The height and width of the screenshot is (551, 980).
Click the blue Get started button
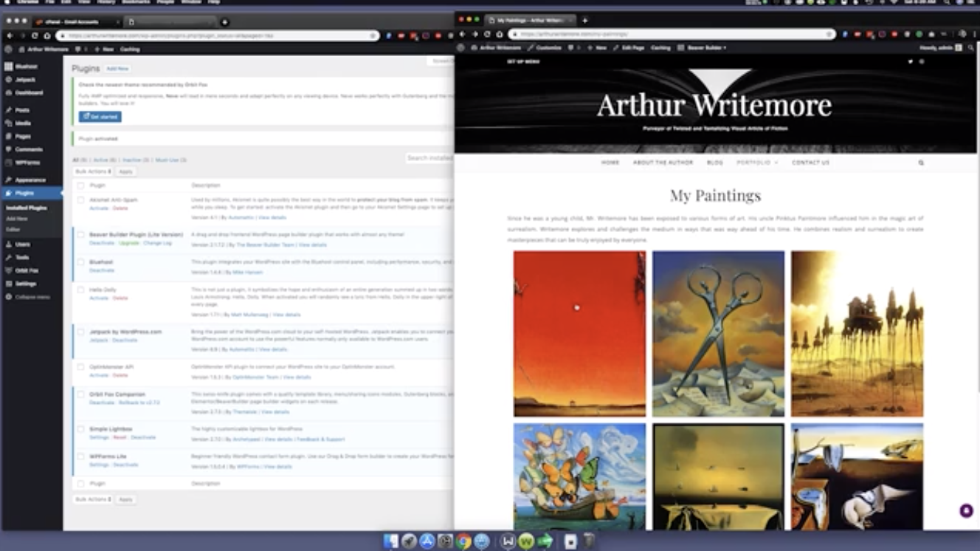(100, 117)
